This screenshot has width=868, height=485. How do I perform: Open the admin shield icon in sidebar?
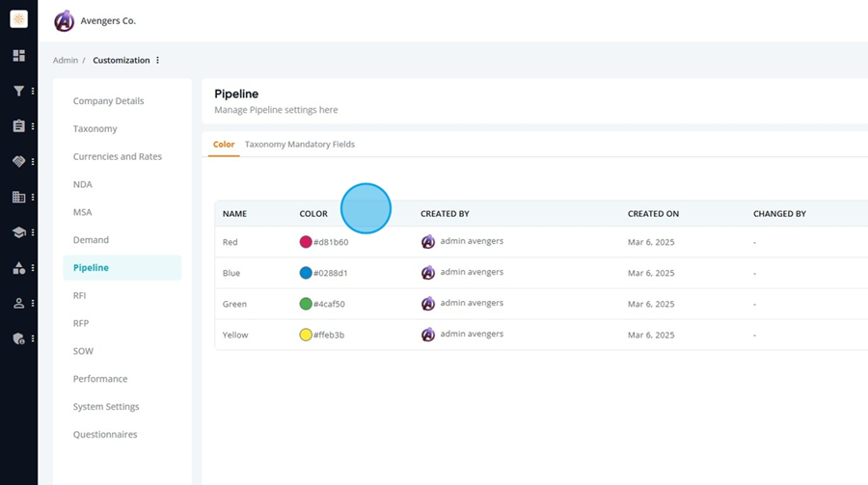[x=19, y=338]
